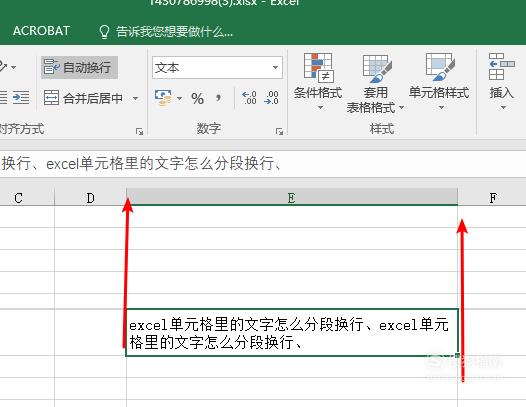This screenshot has width=526, height=407.
Task: Click the increase decimal icon
Action: pos(249,98)
